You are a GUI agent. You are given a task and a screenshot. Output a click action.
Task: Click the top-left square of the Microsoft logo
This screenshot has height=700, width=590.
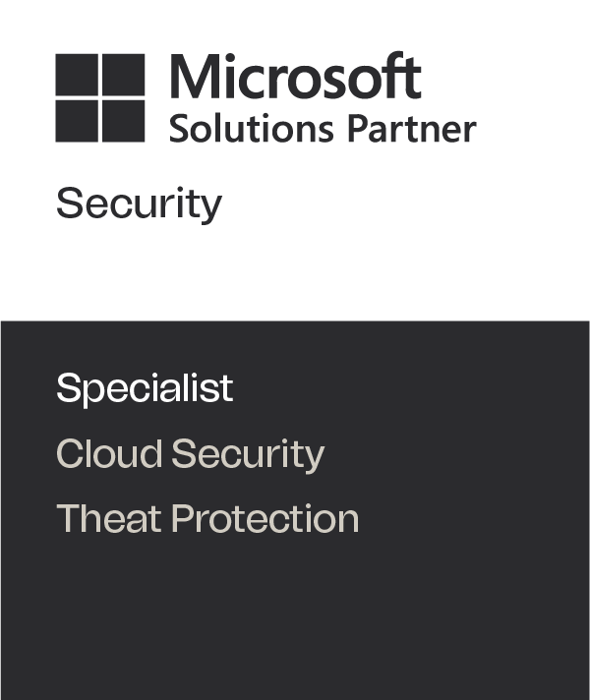coord(76,74)
